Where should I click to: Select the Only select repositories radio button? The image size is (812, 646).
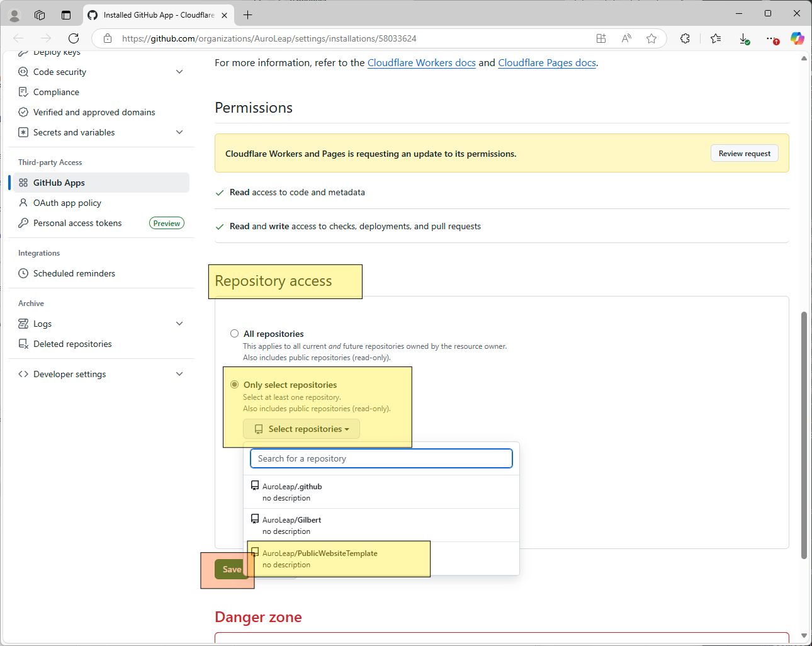pos(234,385)
